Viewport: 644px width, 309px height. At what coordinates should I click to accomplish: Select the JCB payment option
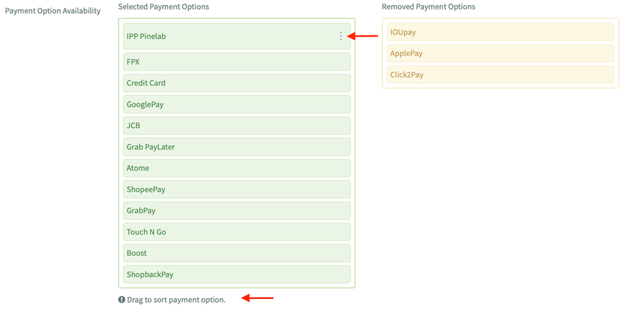(x=236, y=125)
